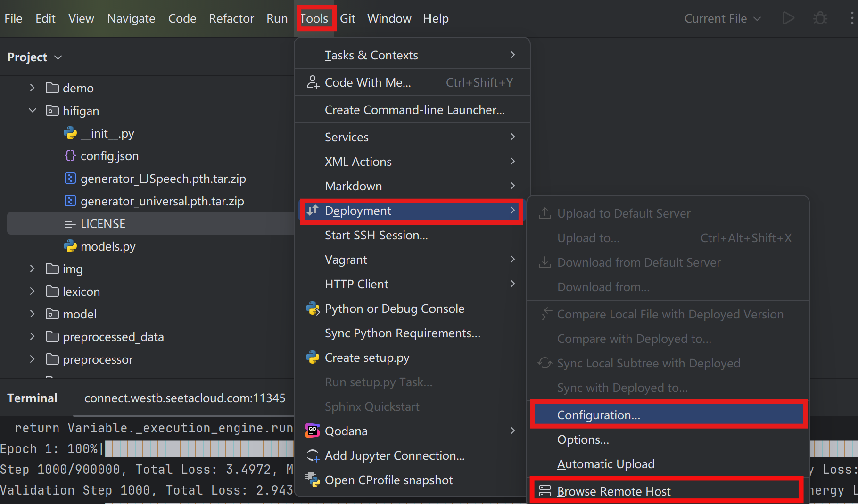This screenshot has width=858, height=504.
Task: Select the LICENSE file in project tree
Action: (103, 224)
